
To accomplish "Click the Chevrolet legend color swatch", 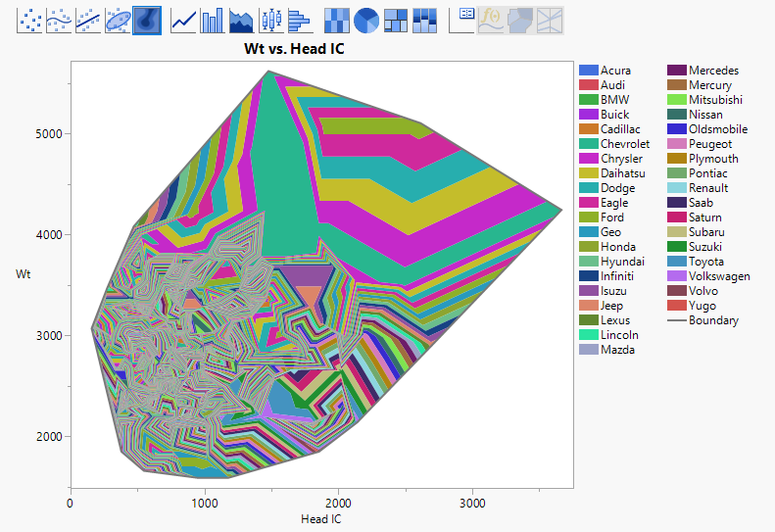I will tap(588, 144).
